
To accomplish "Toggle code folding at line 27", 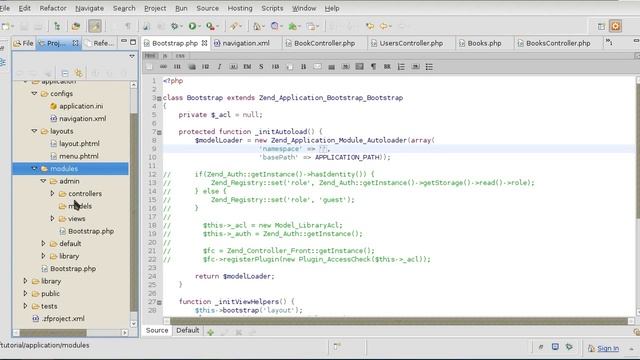I will (x=159, y=302).
